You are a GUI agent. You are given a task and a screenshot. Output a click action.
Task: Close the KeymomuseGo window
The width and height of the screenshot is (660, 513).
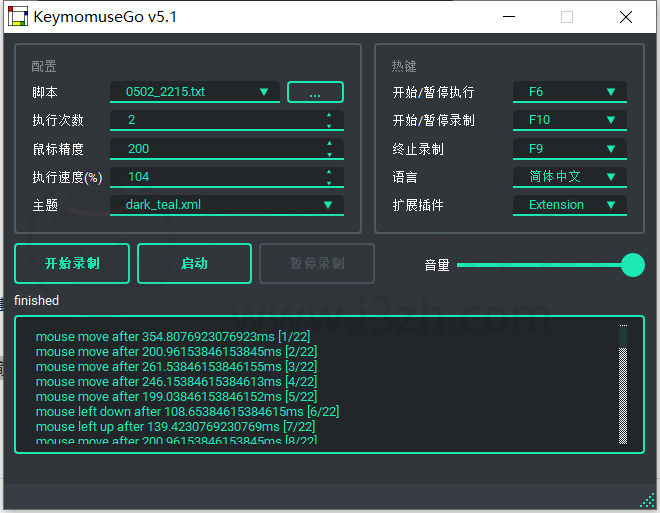click(626, 17)
